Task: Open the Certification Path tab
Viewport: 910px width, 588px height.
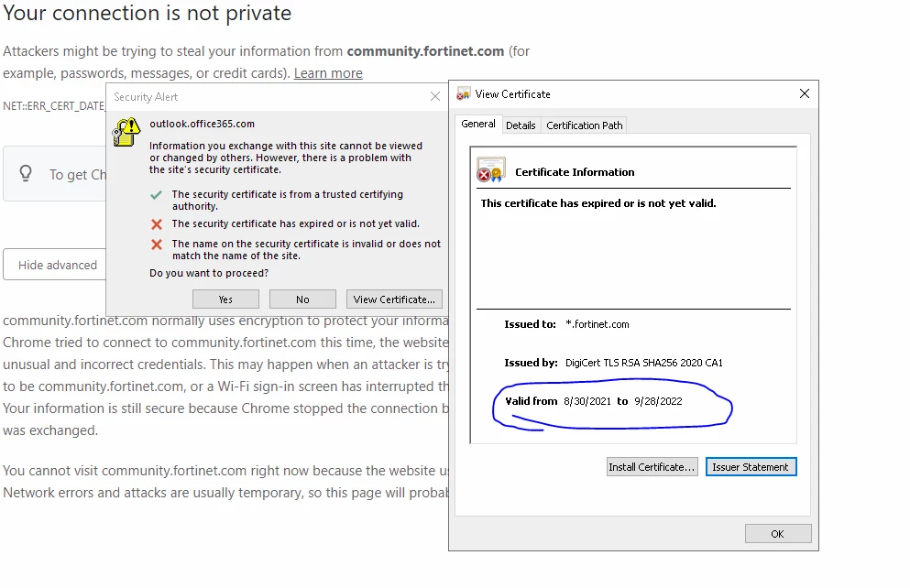Action: click(x=585, y=125)
